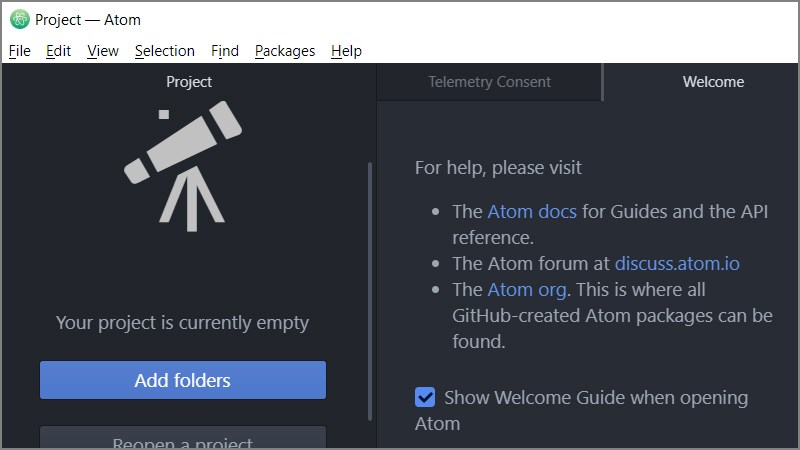Open the Atom org link
Image resolution: width=800 pixels, height=450 pixels.
(x=527, y=290)
